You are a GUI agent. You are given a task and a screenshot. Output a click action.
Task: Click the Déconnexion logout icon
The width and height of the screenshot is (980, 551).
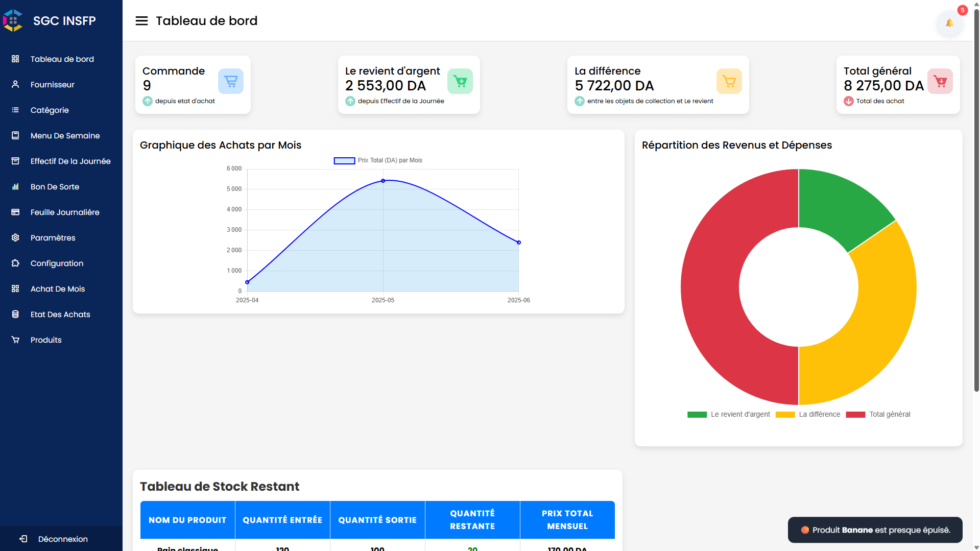pos(23,539)
